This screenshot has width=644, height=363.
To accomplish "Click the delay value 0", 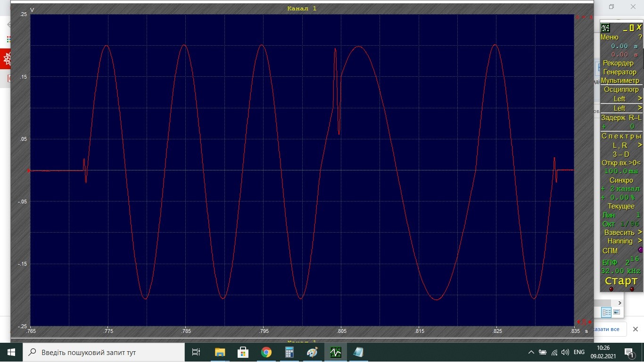I will click(632, 127).
